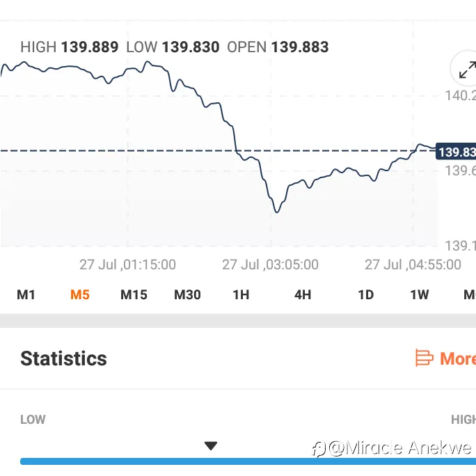The height and width of the screenshot is (476, 476).
Task: Switch chart to M30 interval
Action: pyautogui.click(x=187, y=295)
